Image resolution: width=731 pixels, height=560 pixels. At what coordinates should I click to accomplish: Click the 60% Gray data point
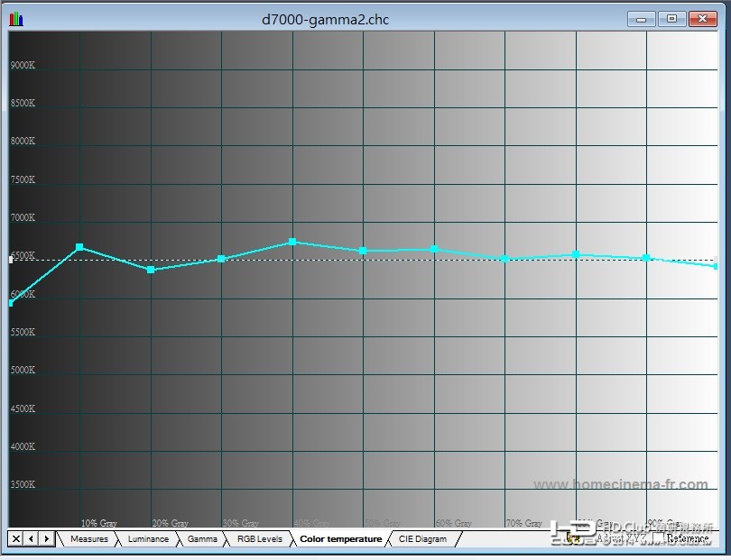pyautogui.click(x=434, y=249)
